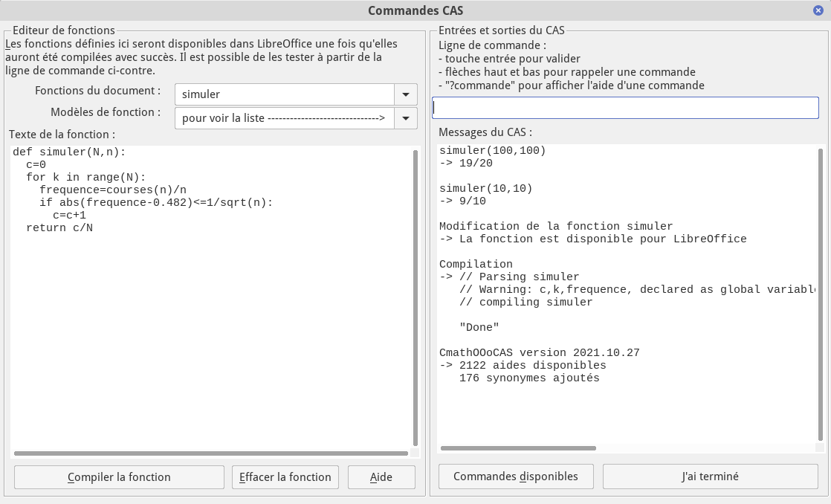Viewport: 831px width, 504px height.
Task: Click the 'simuler' function combo box field
Action: click(x=284, y=94)
